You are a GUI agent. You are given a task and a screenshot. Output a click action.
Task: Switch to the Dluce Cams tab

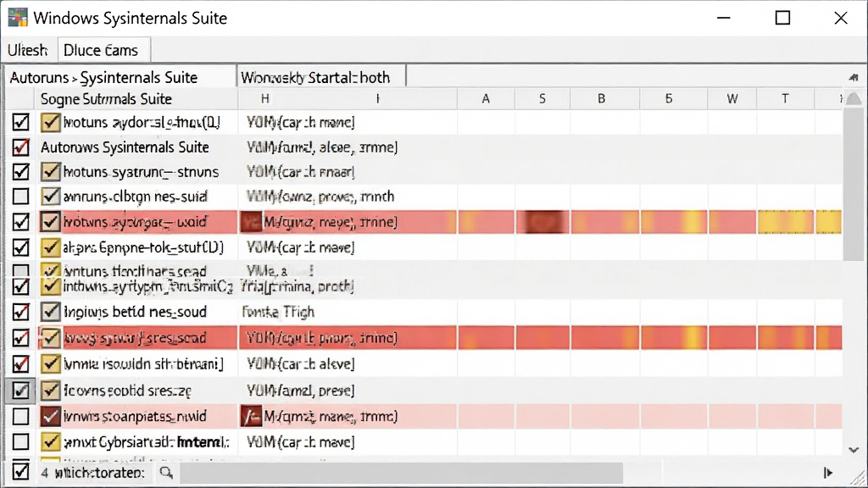pyautogui.click(x=101, y=50)
